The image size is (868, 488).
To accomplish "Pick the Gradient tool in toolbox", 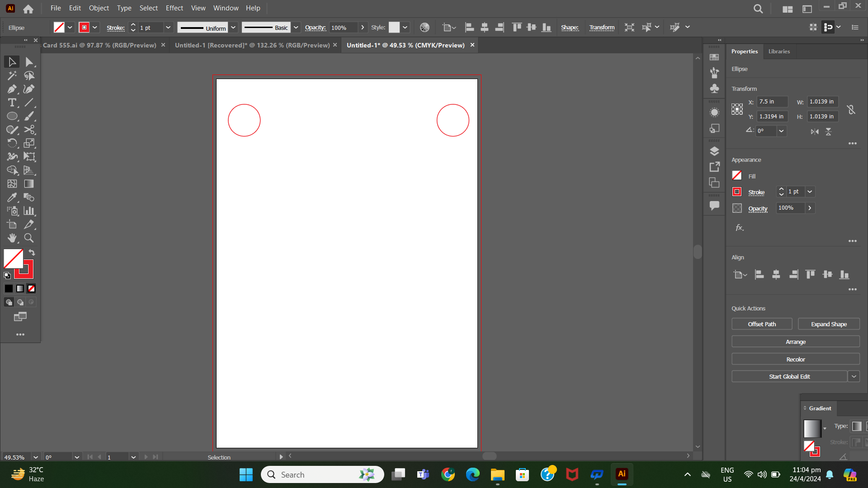I will 29,184.
